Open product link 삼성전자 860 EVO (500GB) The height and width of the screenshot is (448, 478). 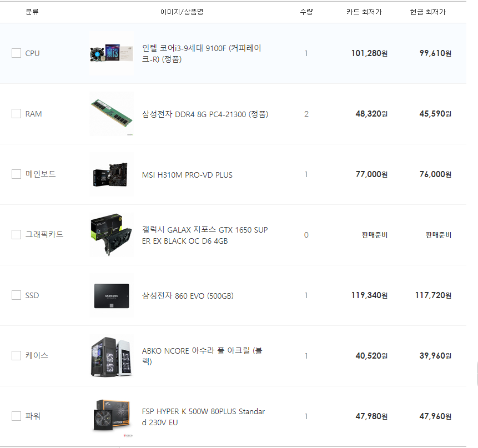point(188,296)
